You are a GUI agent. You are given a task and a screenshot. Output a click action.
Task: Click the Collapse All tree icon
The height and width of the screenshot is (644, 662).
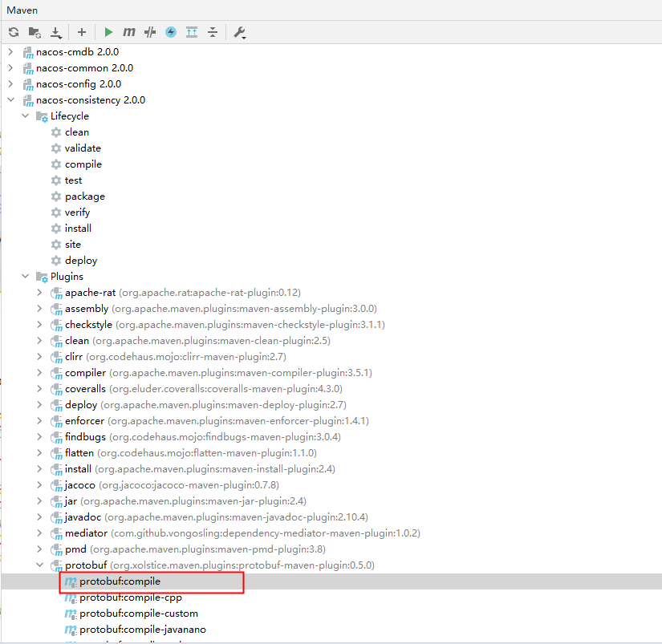(213, 32)
